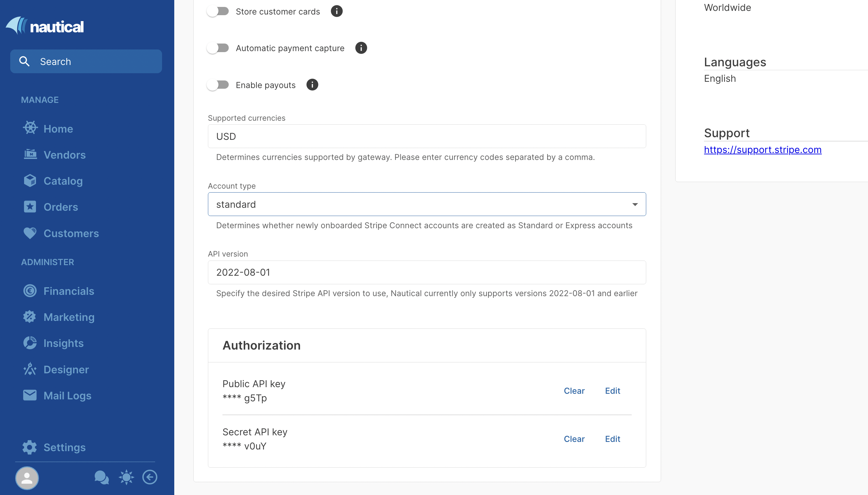Focus the sidebar Search box
The image size is (868, 495).
[x=86, y=62]
